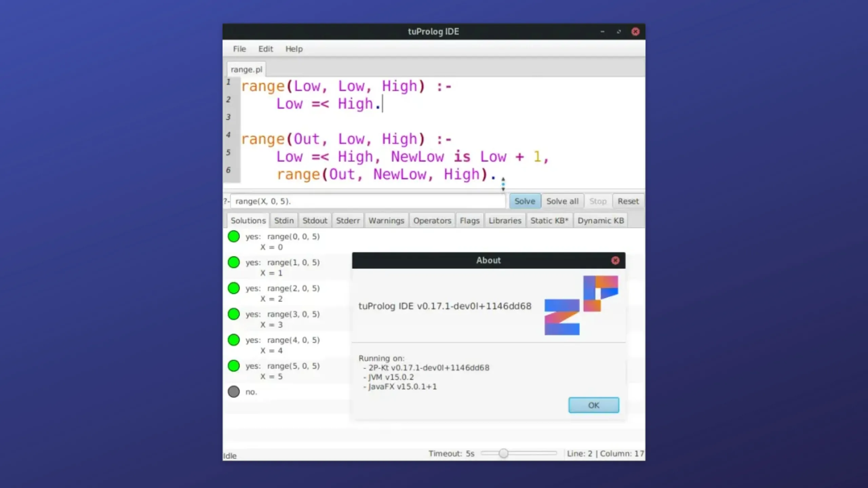The height and width of the screenshot is (488, 868).
Task: Close the tuProlog IDE main window
Action: pyautogui.click(x=635, y=32)
